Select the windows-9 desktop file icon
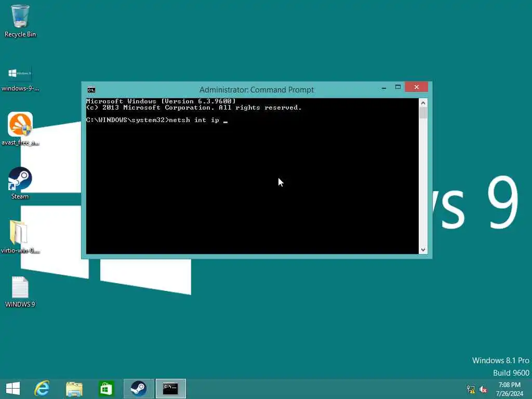Viewport: 532px width, 399px height. (x=20, y=78)
